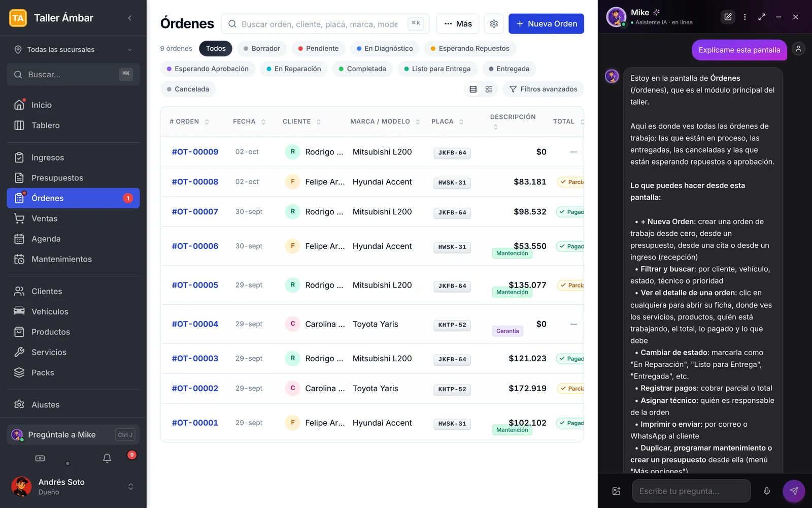This screenshot has width=812, height=508.
Task: Sort table by # ORDEN column
Action: click(189, 122)
